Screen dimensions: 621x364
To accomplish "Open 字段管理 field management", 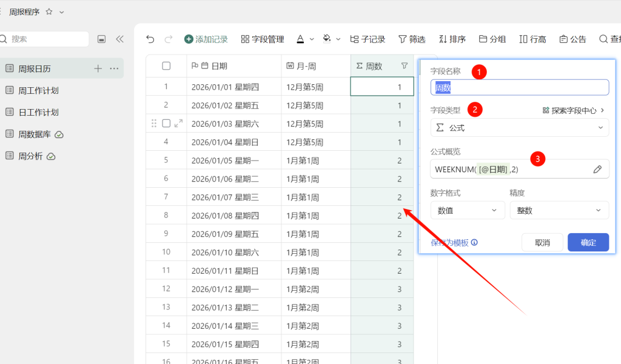I will coord(263,39).
